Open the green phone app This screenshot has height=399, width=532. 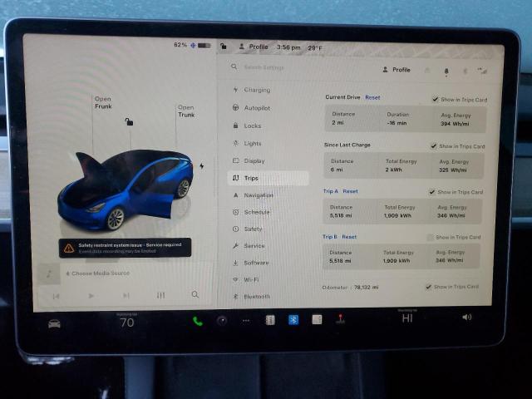pos(198,322)
